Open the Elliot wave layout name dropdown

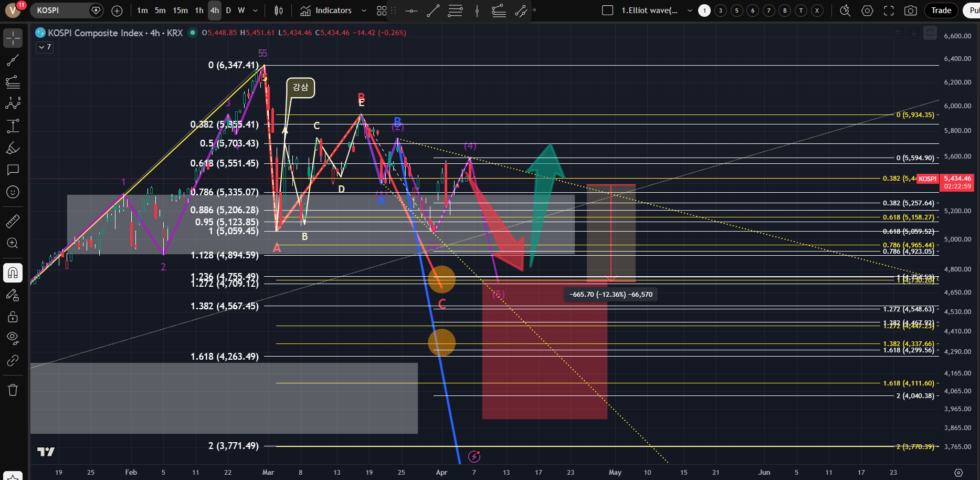690,11
